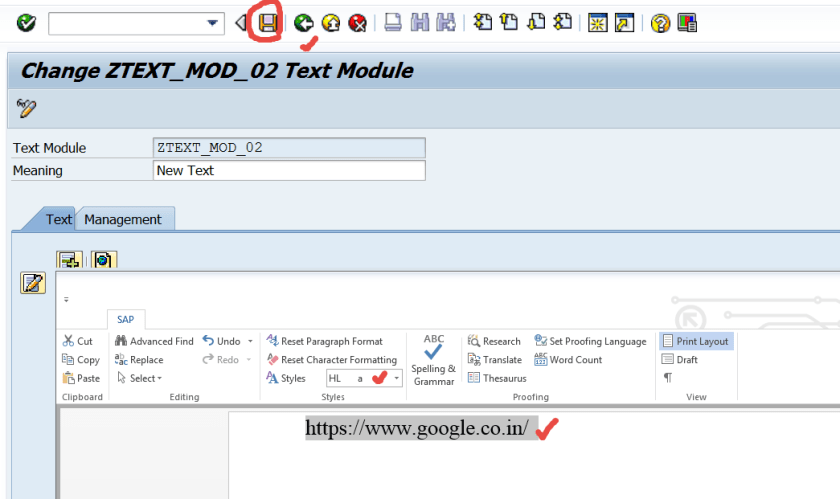Select the SAP ribbon tab
This screenshot has height=499, width=840.
click(x=125, y=319)
